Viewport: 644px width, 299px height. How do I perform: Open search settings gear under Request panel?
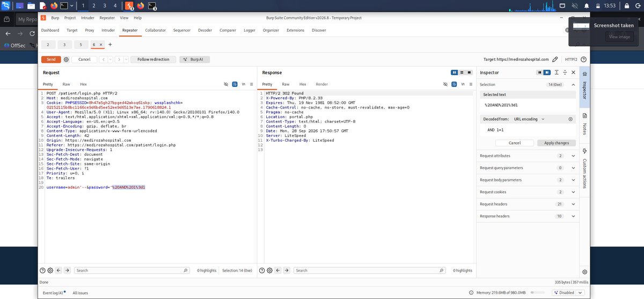[50, 270]
